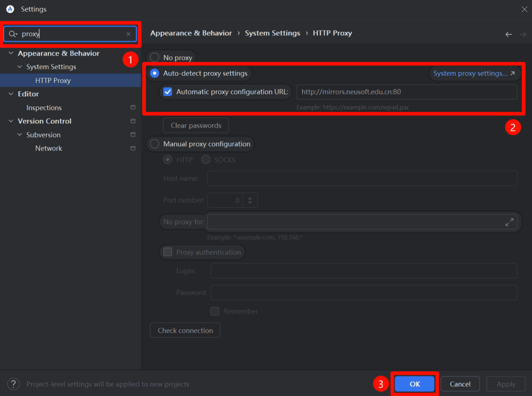Click the back navigation arrow icon
The height and width of the screenshot is (396, 532).
(509, 34)
